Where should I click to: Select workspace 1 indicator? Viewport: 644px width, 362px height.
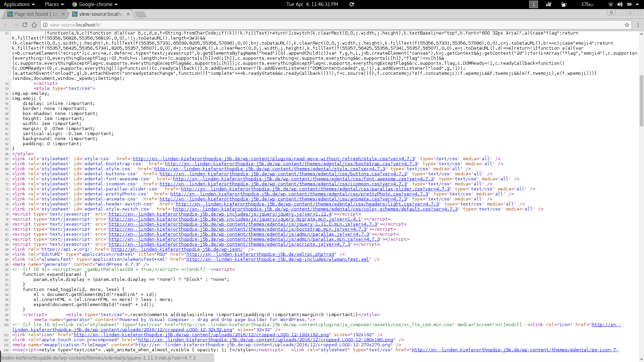pyautogui.click(x=533, y=4)
